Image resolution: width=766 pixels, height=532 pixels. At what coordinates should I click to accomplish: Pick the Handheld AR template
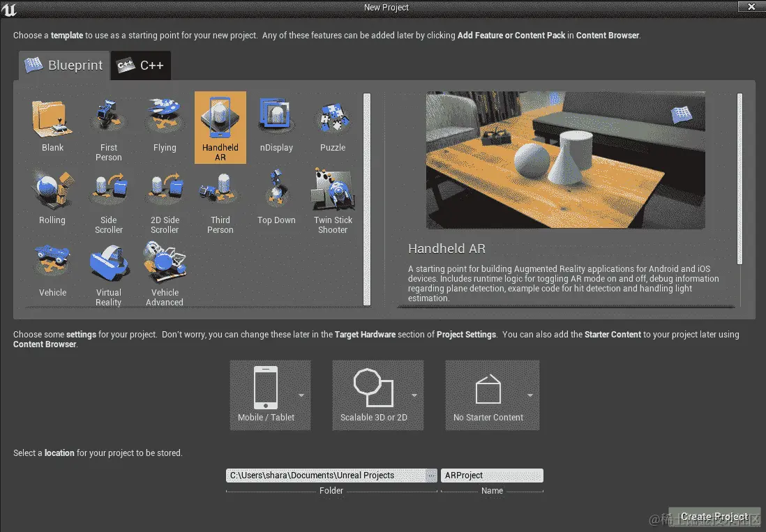tap(220, 127)
